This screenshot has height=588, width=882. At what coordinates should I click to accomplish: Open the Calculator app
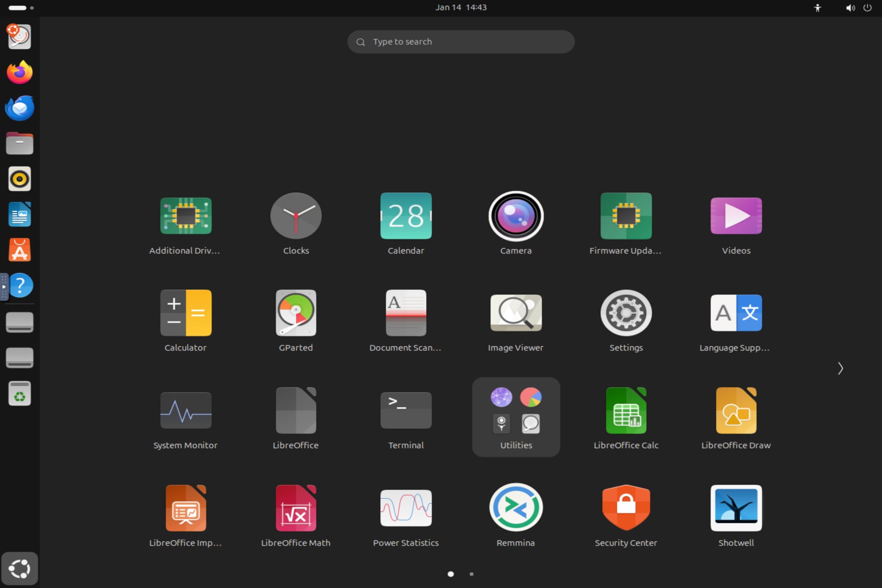185,321
